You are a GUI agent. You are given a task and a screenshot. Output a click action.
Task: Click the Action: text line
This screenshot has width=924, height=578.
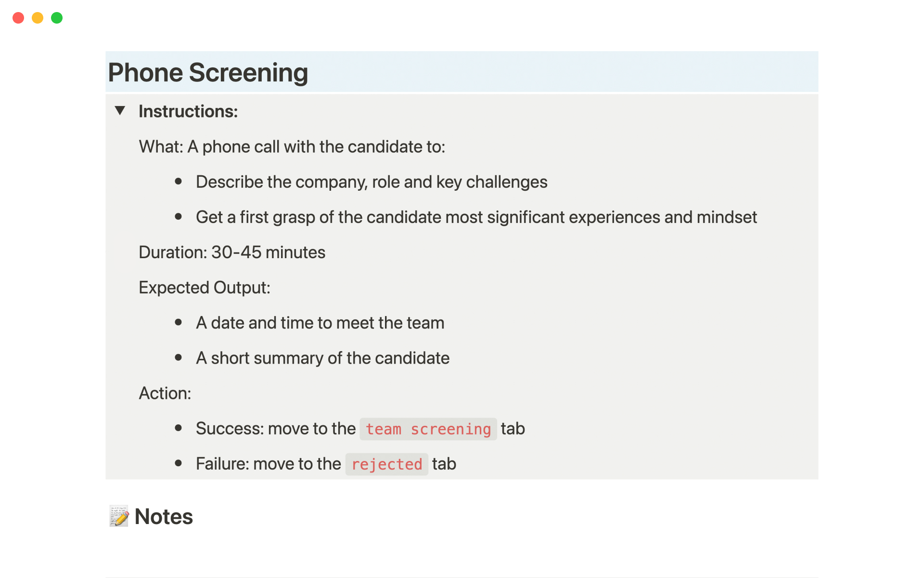pyautogui.click(x=165, y=393)
